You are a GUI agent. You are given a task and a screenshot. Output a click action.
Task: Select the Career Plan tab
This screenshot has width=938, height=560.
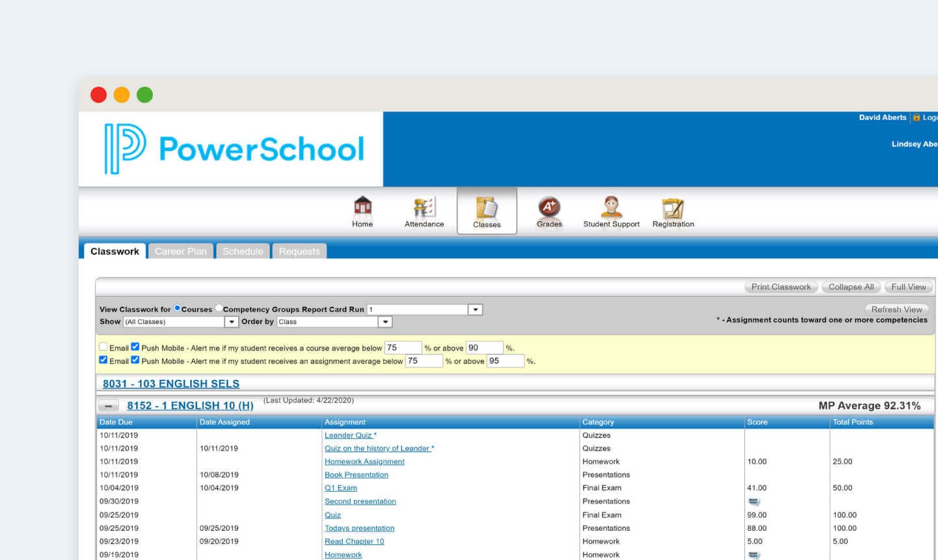point(180,251)
